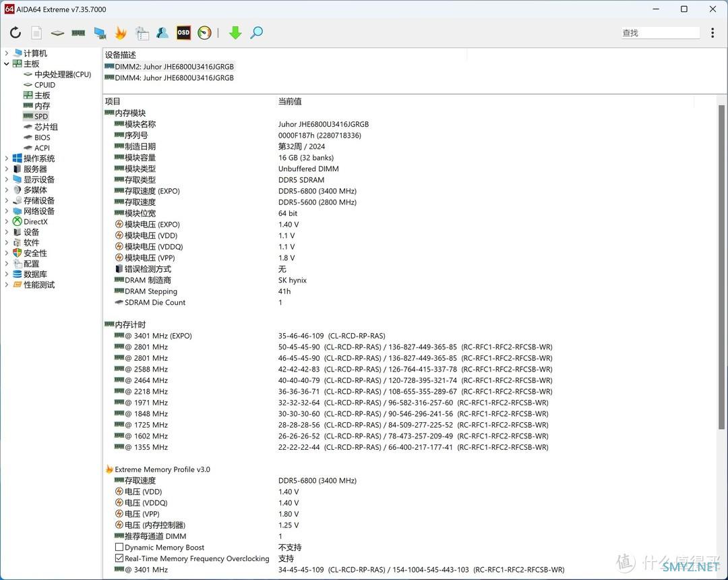Toggle Dynamic Memory Boost checkbox
728x580 pixels.
coord(119,547)
